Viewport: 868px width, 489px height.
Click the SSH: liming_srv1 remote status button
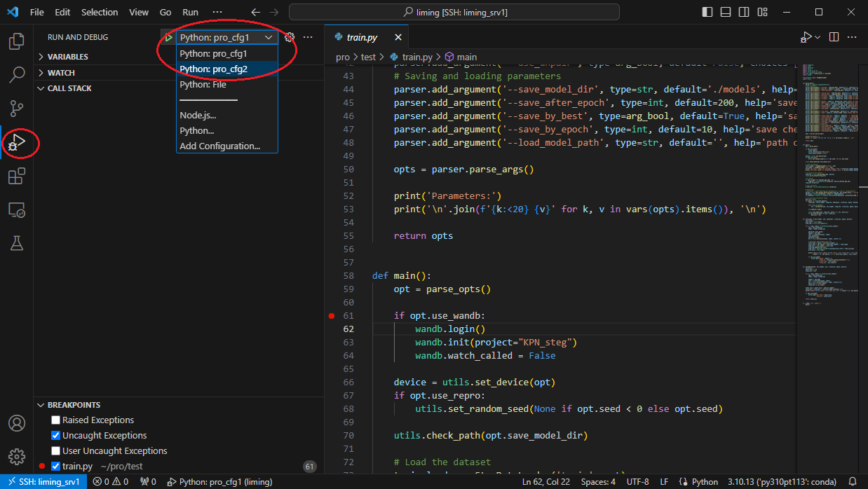pyautogui.click(x=43, y=481)
